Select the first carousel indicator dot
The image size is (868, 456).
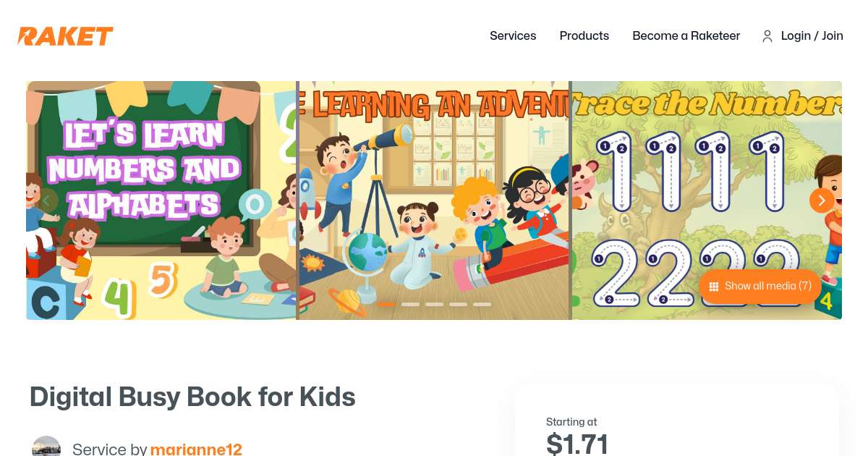[x=386, y=305]
